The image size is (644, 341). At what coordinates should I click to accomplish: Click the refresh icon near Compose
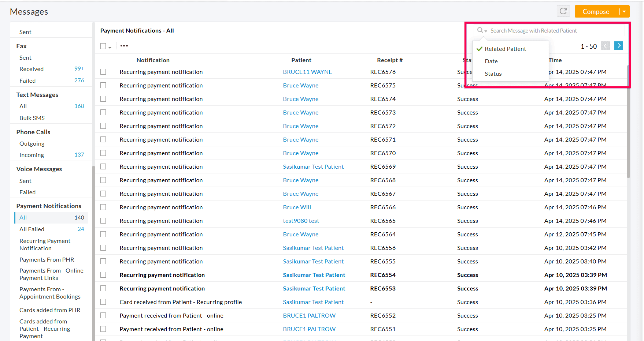[x=563, y=11]
